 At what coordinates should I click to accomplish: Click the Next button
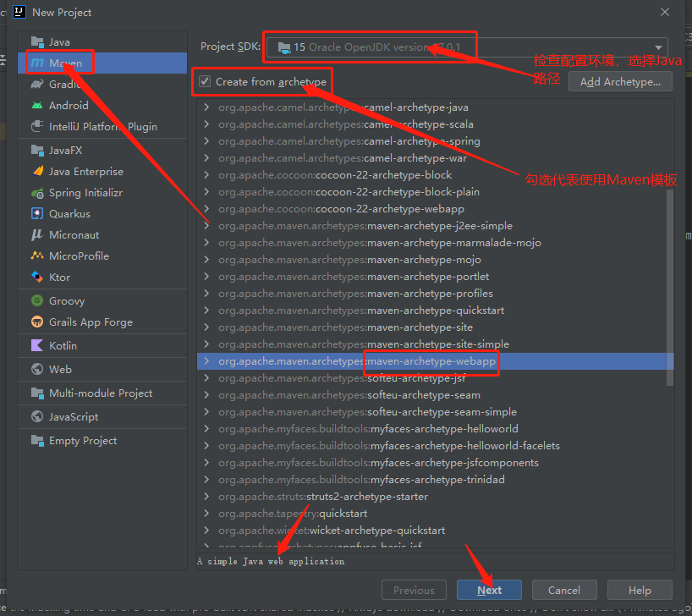click(x=489, y=590)
